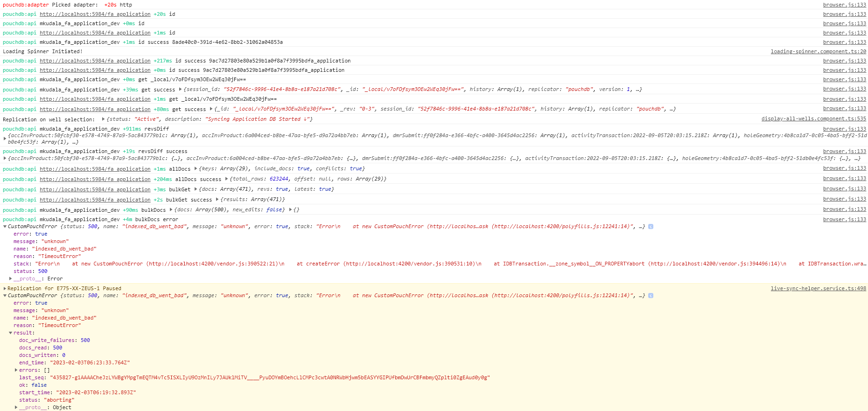This screenshot has width=868, height=411.
Task: Collapse the first CustomPouchError object
Action: (x=5, y=227)
